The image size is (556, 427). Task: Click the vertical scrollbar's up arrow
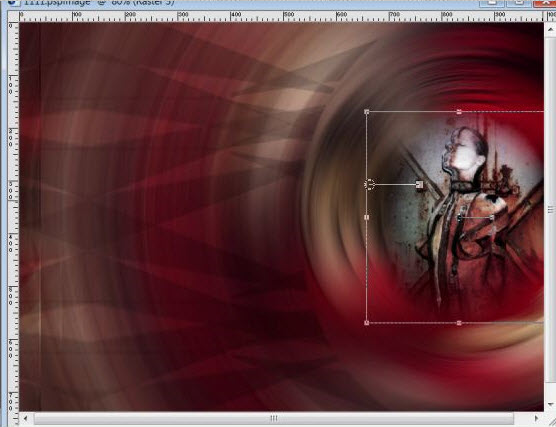pos(550,29)
